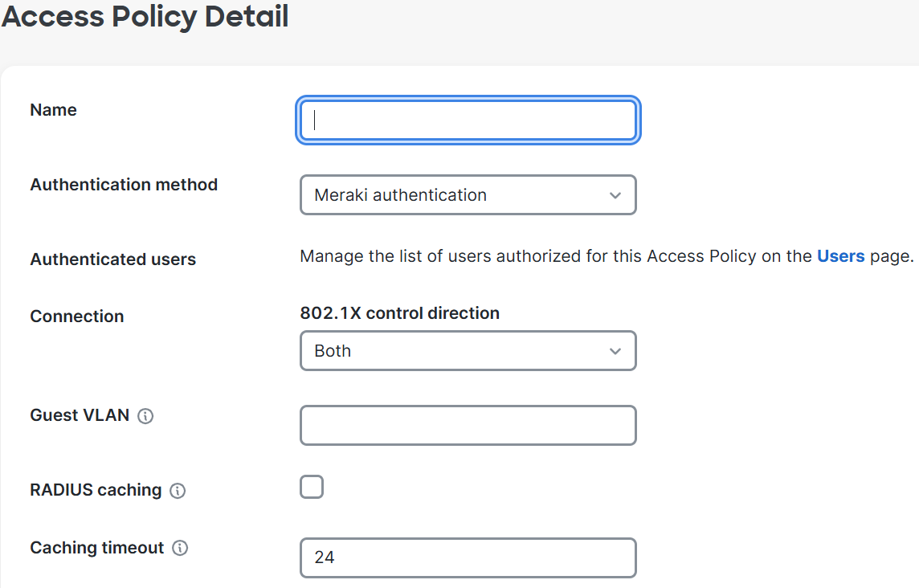Open the Meraki authentication method dropdown

[468, 194]
